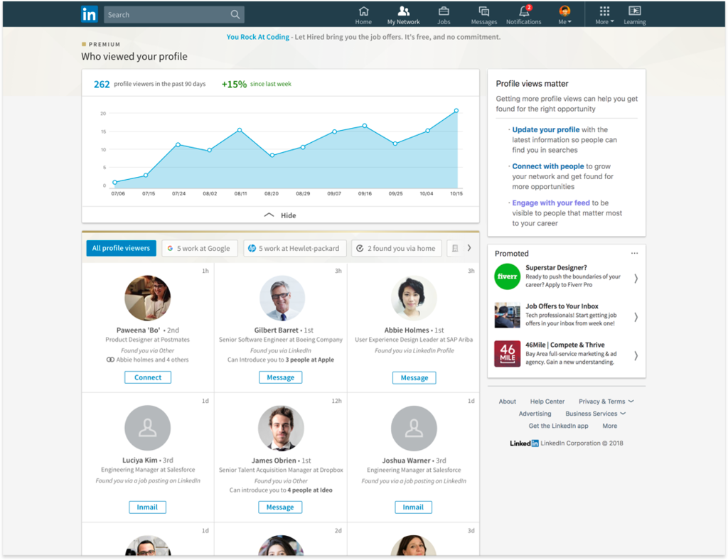Expand the 46Mile ad chevron

coord(636,356)
